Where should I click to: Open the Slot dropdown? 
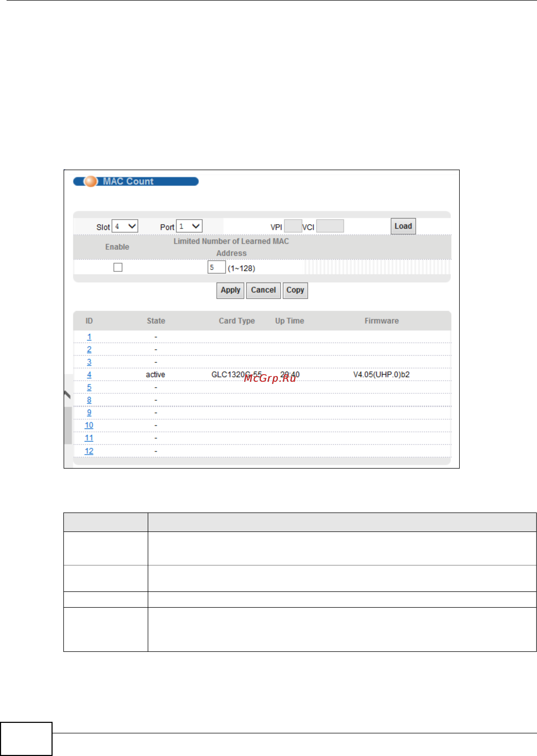tap(125, 226)
